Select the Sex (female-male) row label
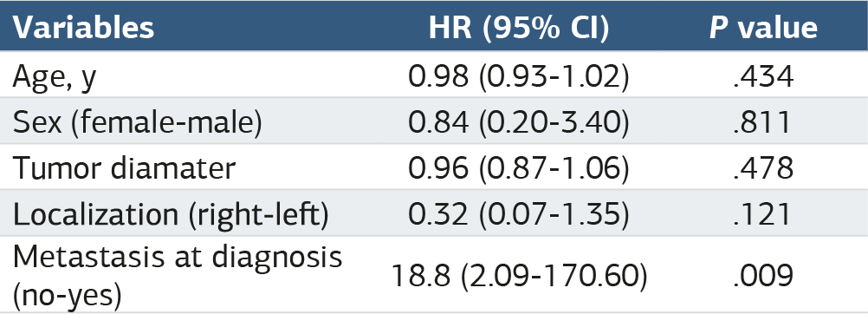 (137, 123)
